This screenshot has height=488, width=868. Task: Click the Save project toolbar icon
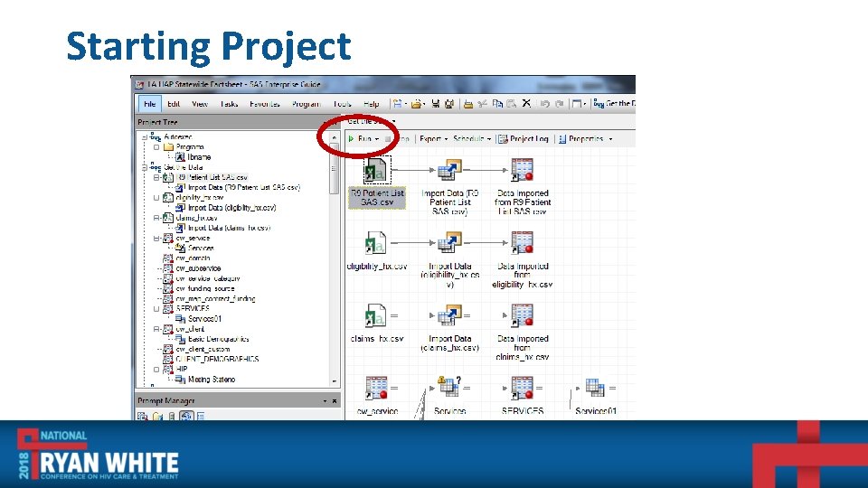[x=436, y=104]
